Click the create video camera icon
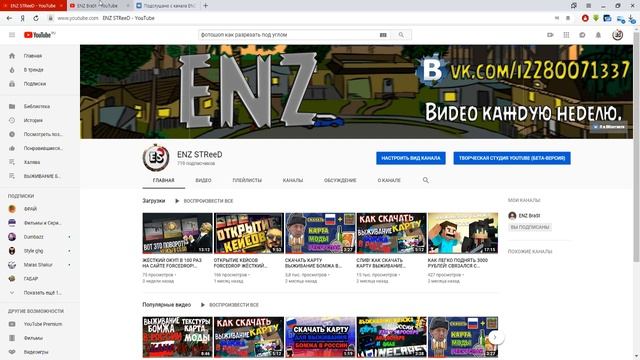 click(x=550, y=35)
